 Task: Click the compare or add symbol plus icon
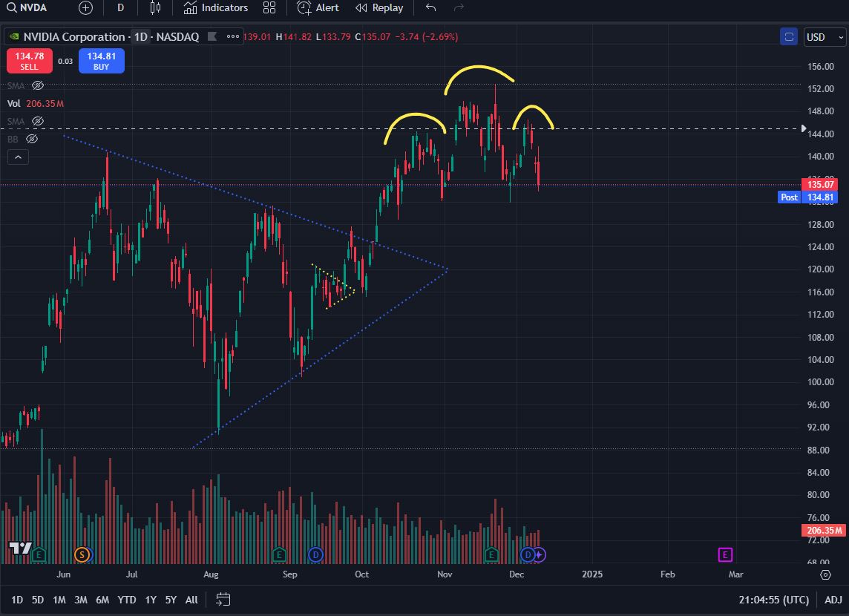85,7
